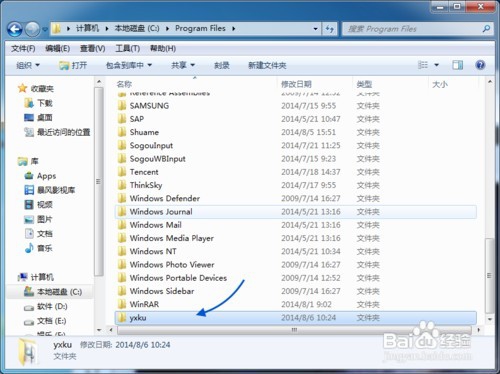Toggle the preview pane icon
The image size is (500, 374).
click(x=457, y=65)
